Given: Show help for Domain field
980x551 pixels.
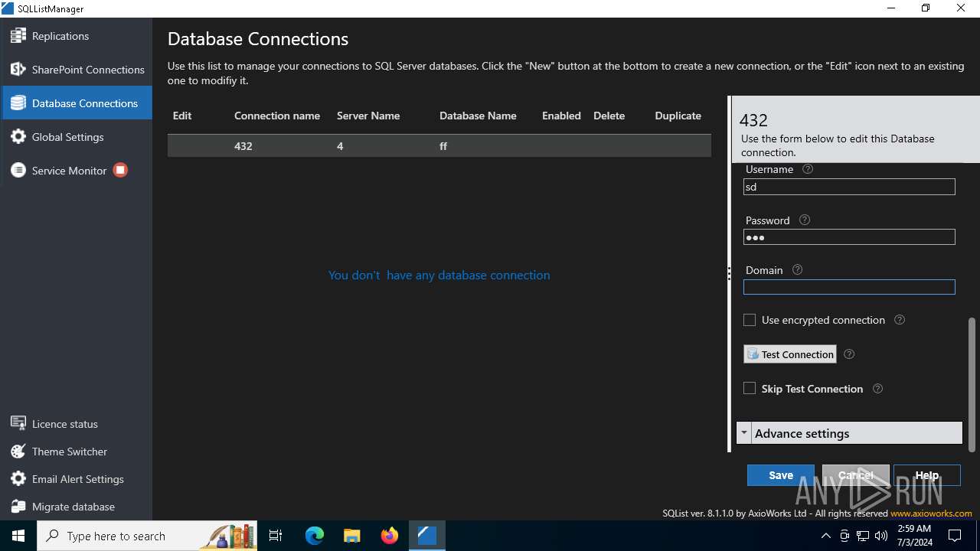Looking at the screenshot, I should (798, 269).
